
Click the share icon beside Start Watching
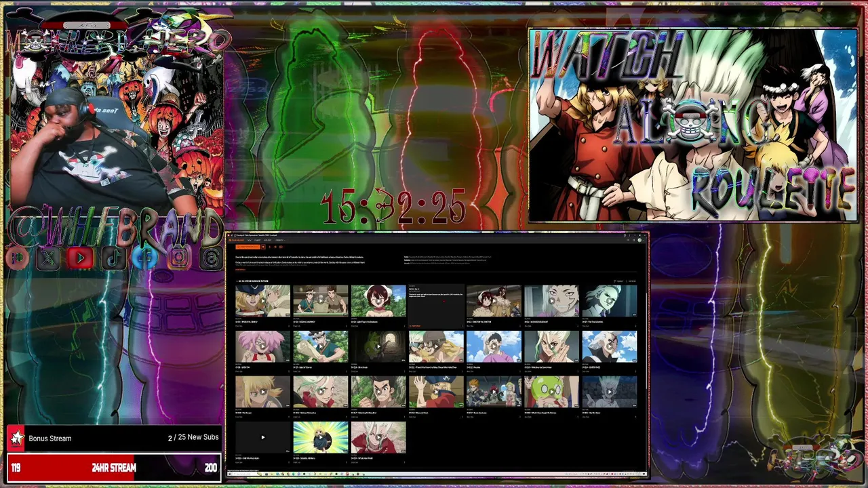click(x=275, y=247)
